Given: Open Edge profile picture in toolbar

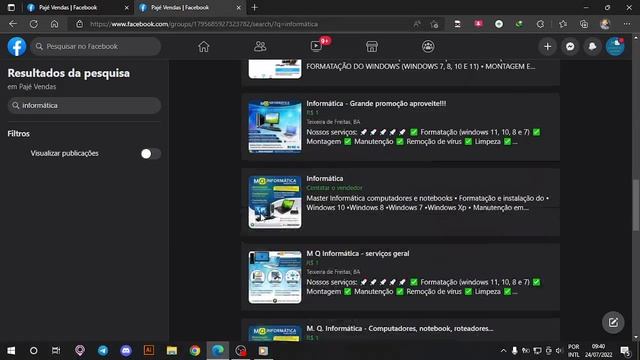Looking at the screenshot, I should pyautogui.click(x=605, y=24).
